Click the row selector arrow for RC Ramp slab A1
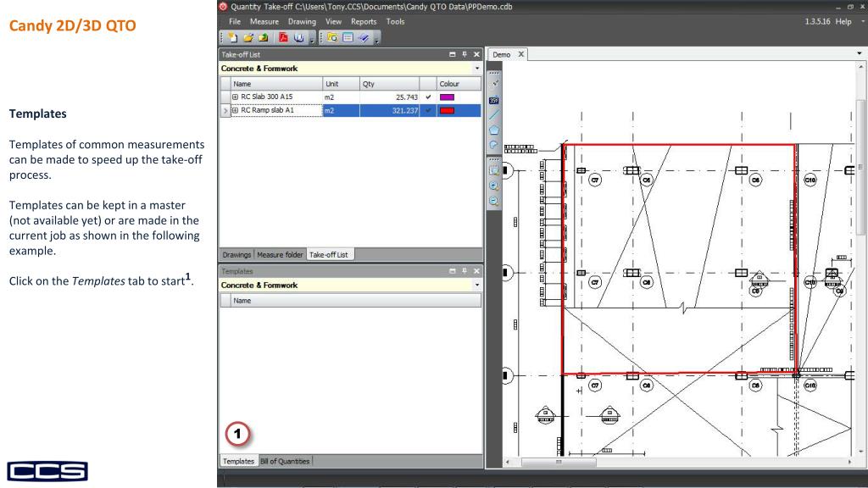The width and height of the screenshot is (868, 488). (x=225, y=110)
